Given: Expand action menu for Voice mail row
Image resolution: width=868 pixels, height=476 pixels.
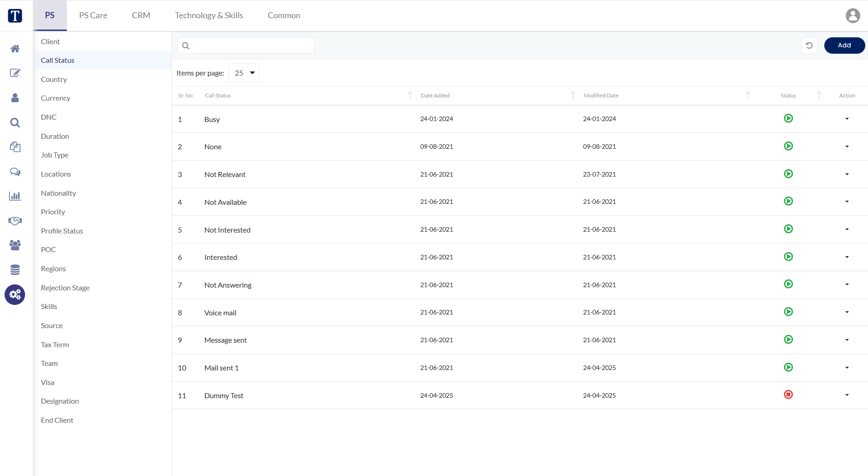Looking at the screenshot, I should 847,312.
